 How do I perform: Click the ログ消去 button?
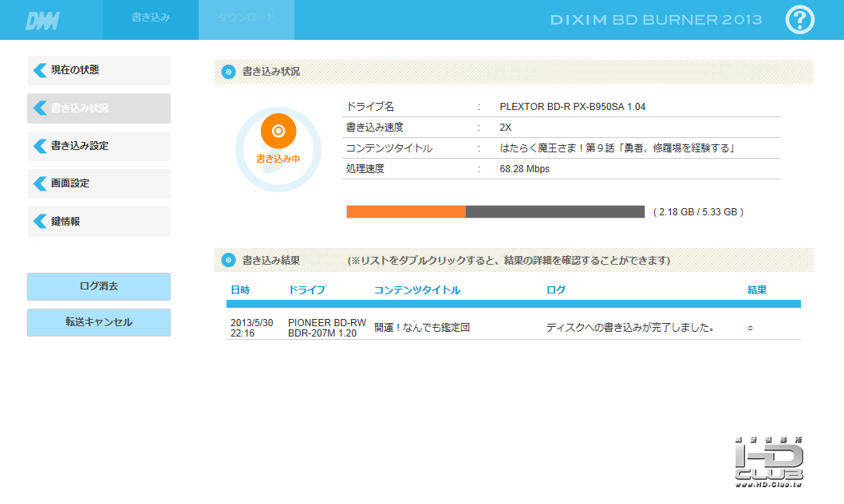click(99, 286)
